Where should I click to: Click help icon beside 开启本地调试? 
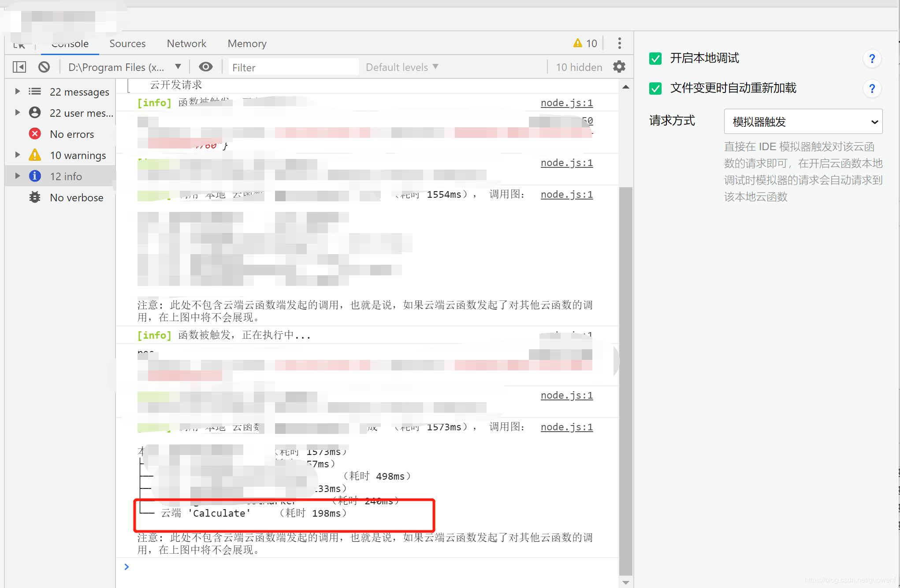(871, 59)
